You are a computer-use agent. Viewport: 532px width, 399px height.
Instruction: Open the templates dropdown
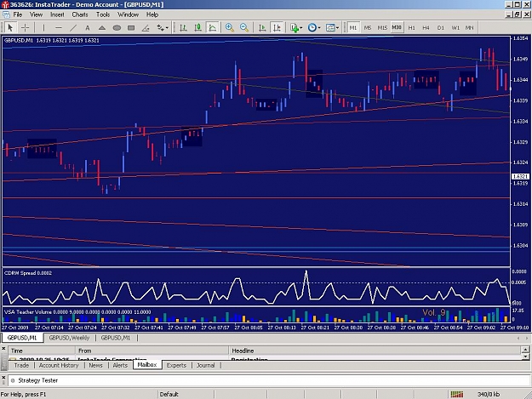pyautogui.click(x=332, y=28)
